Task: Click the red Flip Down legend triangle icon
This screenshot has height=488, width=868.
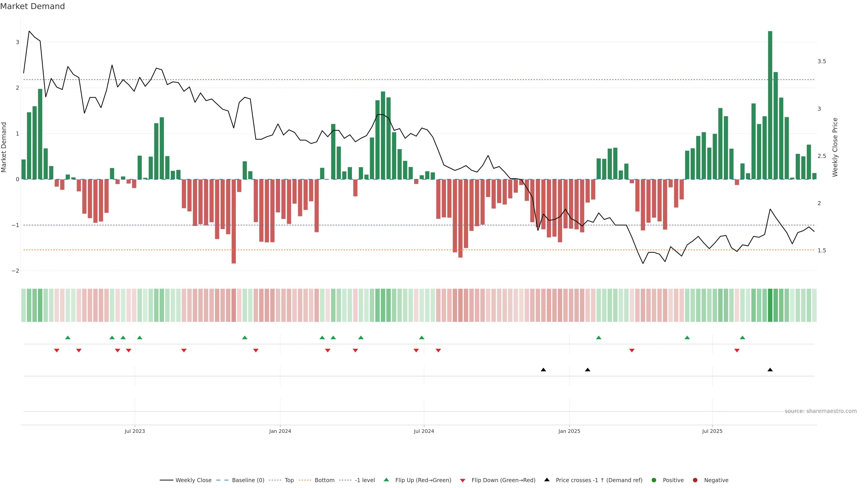Action: (463, 481)
